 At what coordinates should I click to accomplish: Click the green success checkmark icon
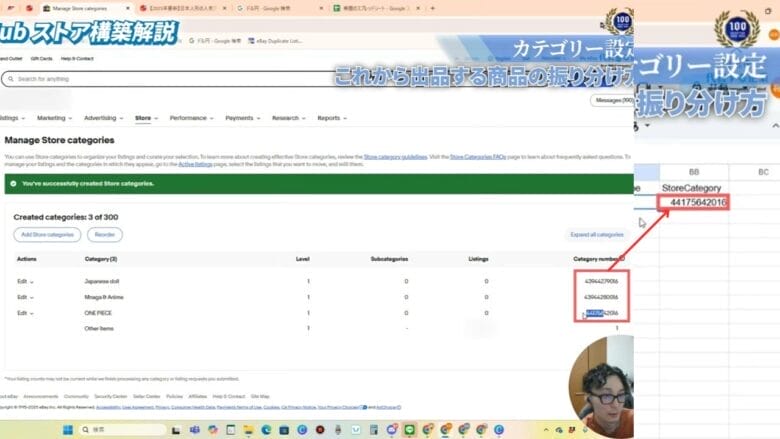tap(12, 184)
